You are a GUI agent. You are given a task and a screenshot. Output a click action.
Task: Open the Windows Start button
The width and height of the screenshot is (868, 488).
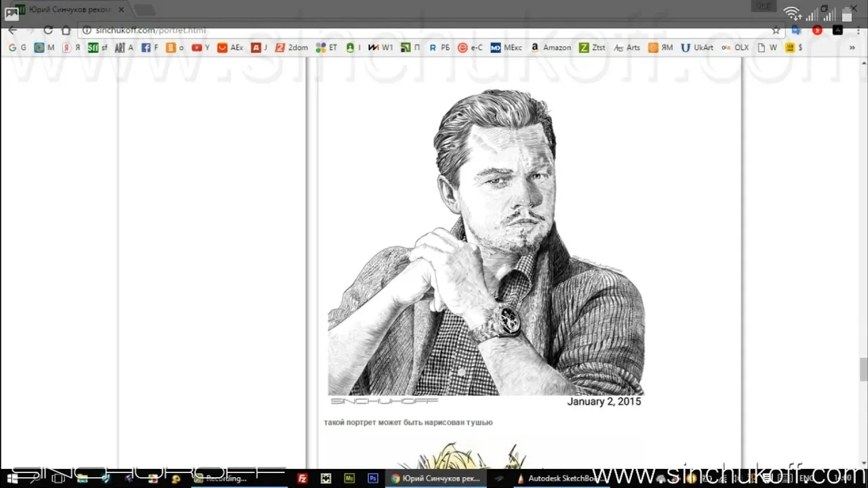pyautogui.click(x=12, y=479)
